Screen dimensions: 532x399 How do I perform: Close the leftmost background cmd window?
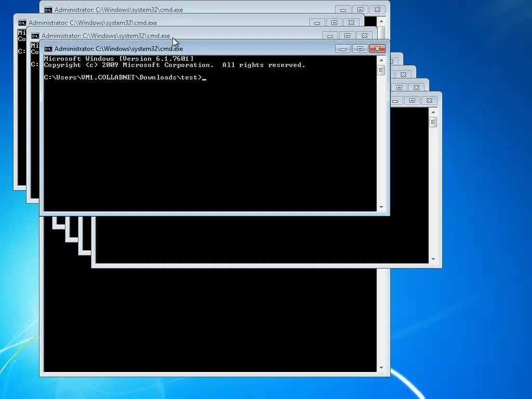[352, 23]
